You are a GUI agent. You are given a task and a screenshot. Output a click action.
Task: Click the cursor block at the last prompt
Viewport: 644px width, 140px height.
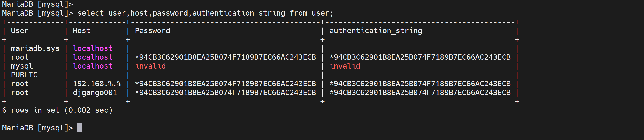click(79, 128)
